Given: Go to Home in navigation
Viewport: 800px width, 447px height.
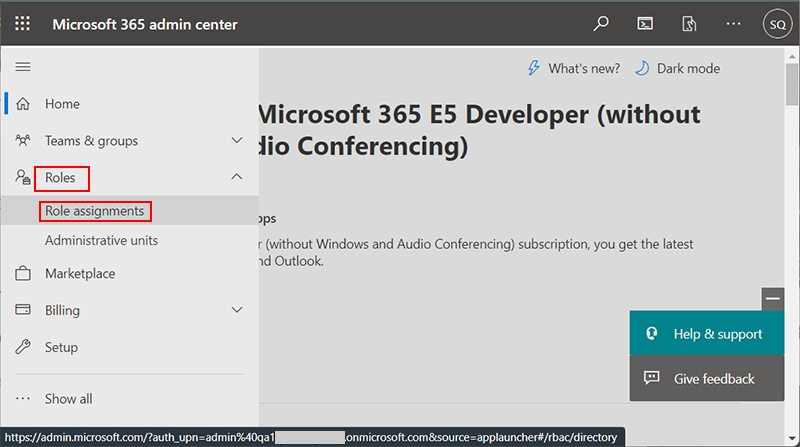Looking at the screenshot, I should (62, 104).
